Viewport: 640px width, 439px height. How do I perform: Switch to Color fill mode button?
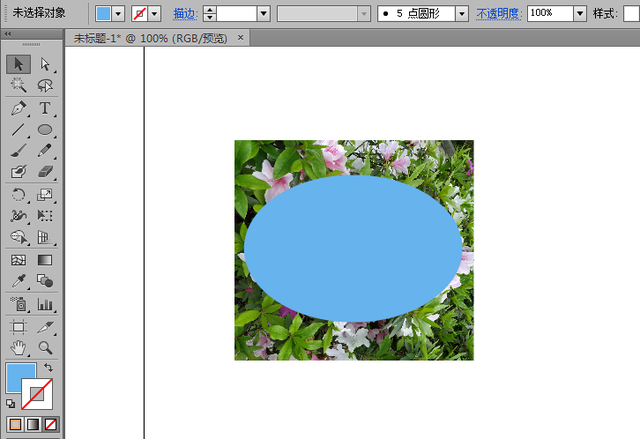coord(15,425)
